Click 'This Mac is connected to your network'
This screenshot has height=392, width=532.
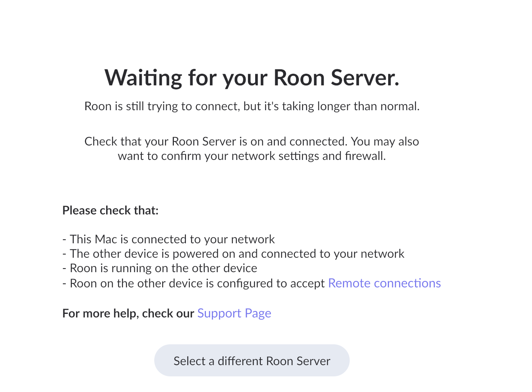point(172,239)
